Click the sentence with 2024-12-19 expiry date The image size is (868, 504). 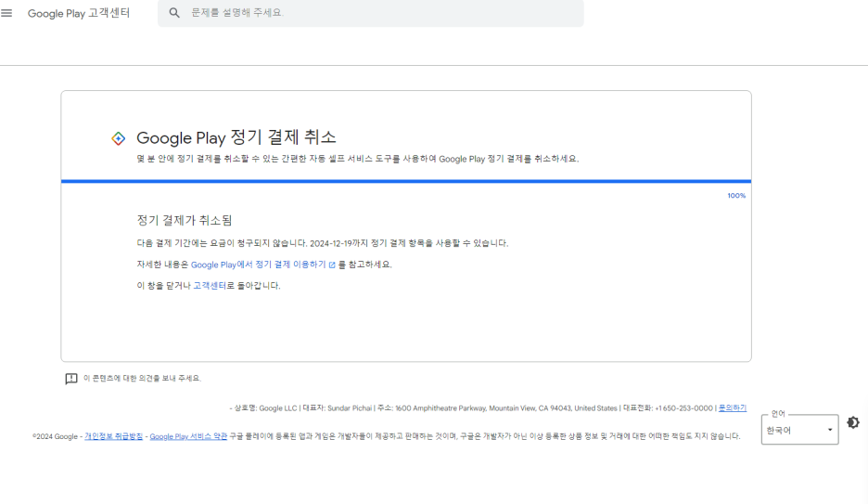tap(322, 243)
